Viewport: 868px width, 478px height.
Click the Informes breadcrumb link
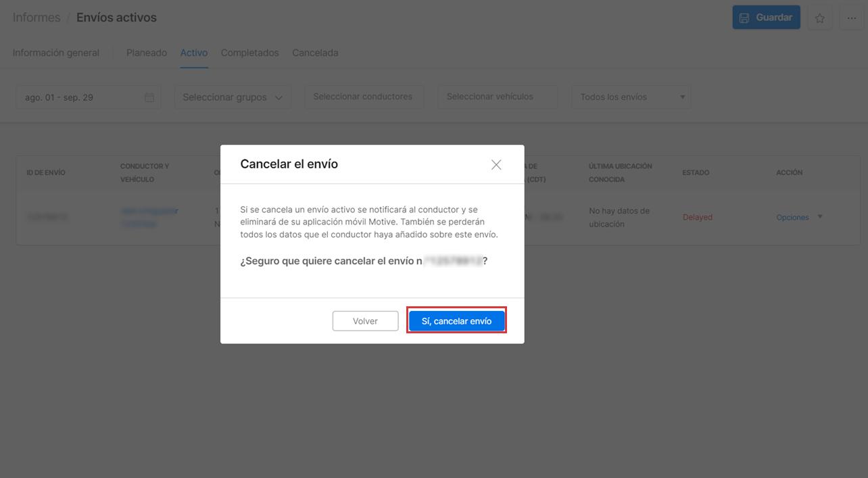37,18
